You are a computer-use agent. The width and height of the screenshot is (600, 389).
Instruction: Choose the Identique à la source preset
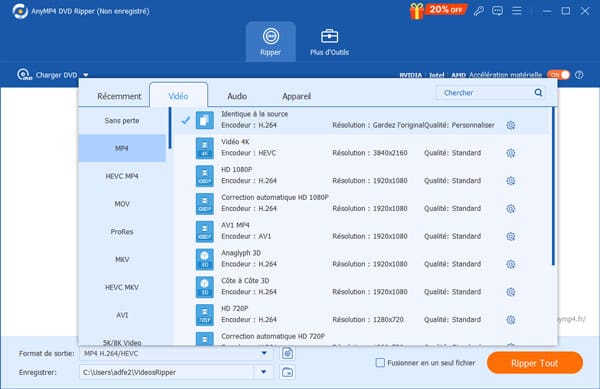362,120
